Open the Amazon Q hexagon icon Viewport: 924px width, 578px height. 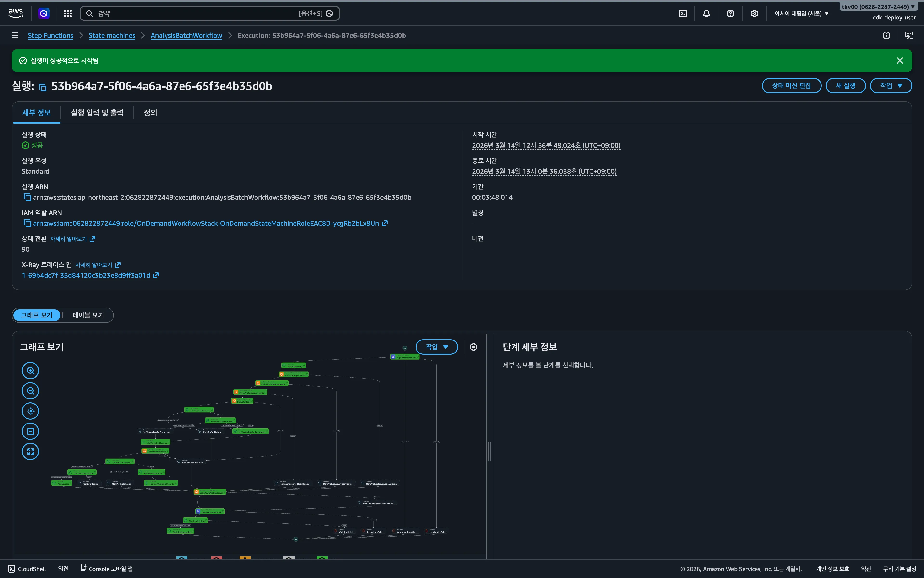pyautogui.click(x=44, y=13)
